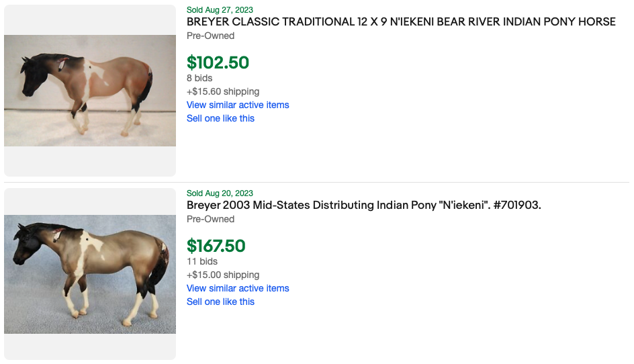Click the $102.50 sold price
Screen dimensions: 634x364
click(218, 62)
